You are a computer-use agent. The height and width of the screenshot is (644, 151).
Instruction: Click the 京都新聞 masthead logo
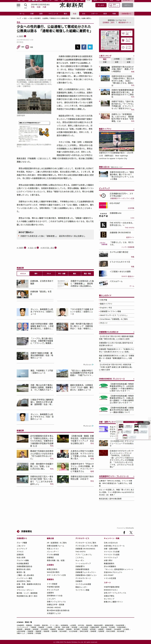click(x=71, y=5)
